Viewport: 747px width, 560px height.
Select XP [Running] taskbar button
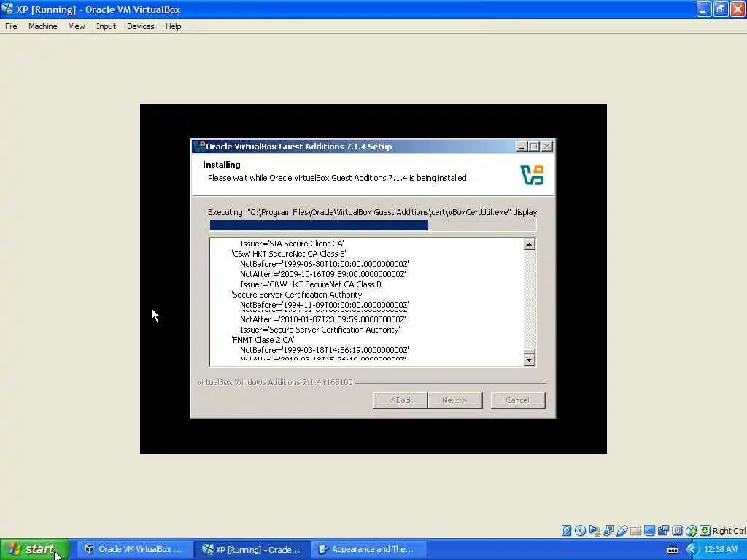[x=252, y=550]
